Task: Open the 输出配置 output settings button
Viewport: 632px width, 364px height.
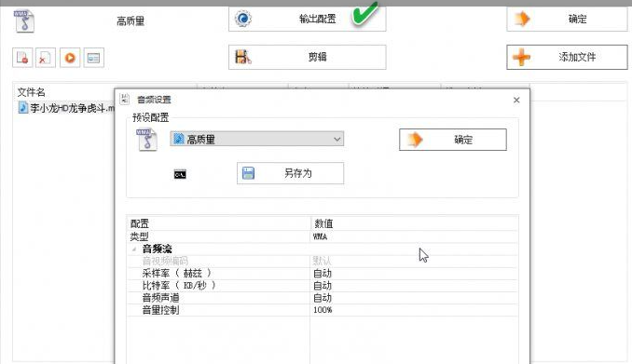Action: [x=307, y=19]
